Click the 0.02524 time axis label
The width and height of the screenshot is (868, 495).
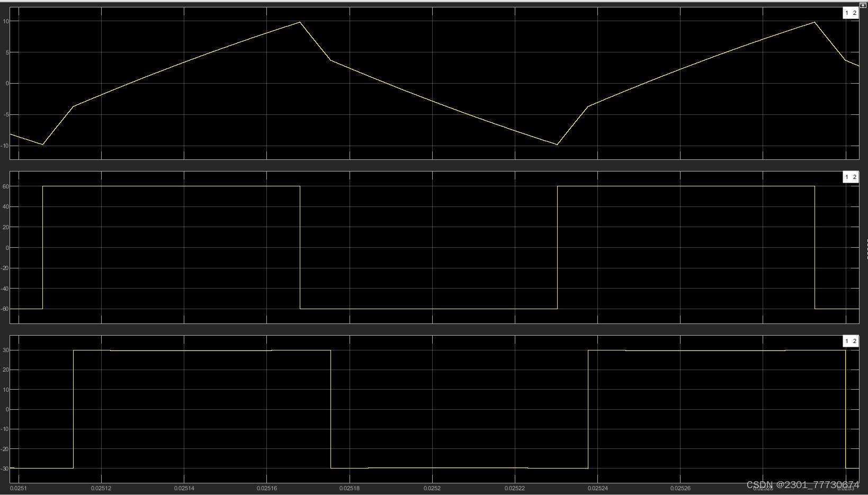coord(597,488)
